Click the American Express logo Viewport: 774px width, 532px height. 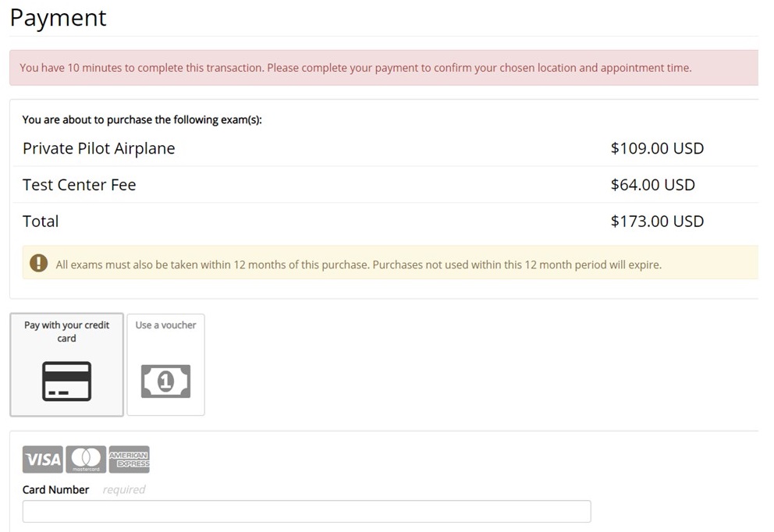tap(129, 460)
